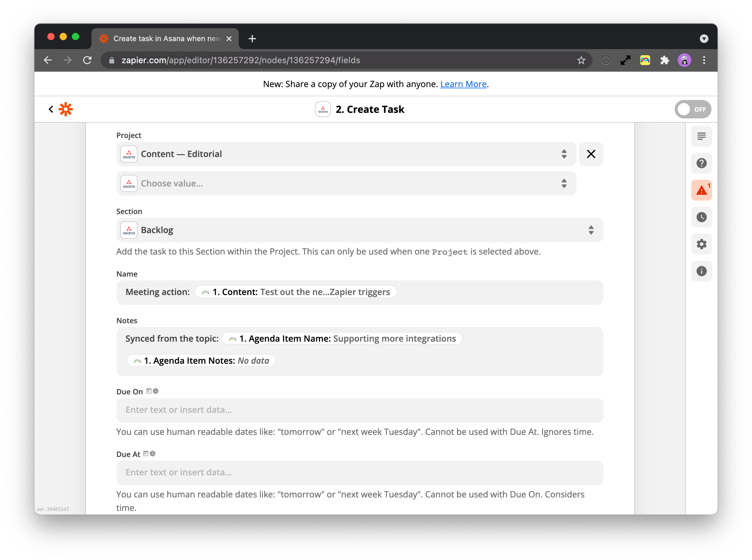The height and width of the screenshot is (560, 752).
Task: Click the Project field label
Action: (x=129, y=135)
